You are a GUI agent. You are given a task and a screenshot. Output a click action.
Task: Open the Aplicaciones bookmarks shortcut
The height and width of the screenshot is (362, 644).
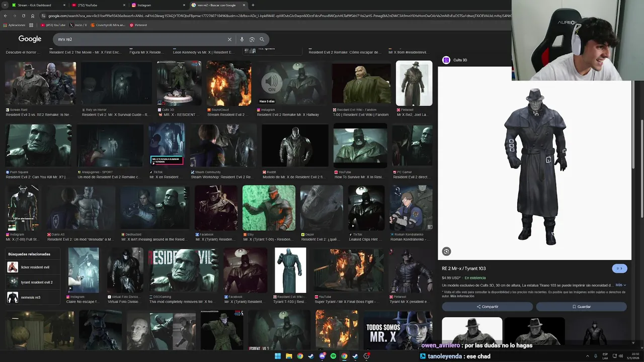14,25
